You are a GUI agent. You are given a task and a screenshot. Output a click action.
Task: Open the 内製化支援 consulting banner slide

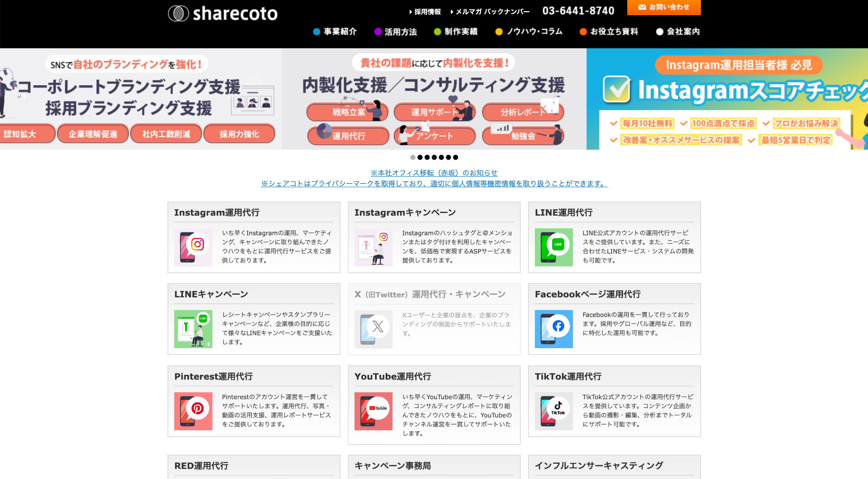[434, 99]
